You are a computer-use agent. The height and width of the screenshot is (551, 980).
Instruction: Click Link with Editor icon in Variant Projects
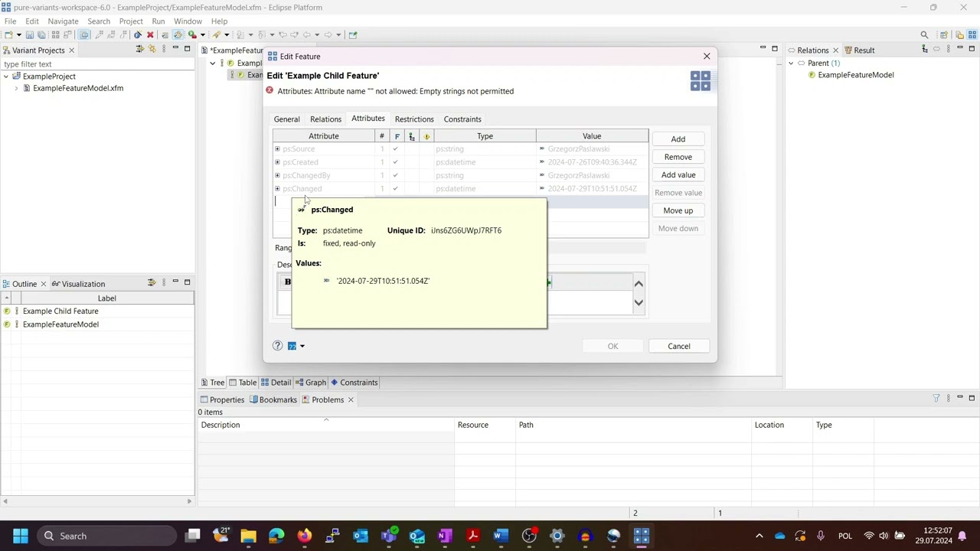click(x=152, y=49)
